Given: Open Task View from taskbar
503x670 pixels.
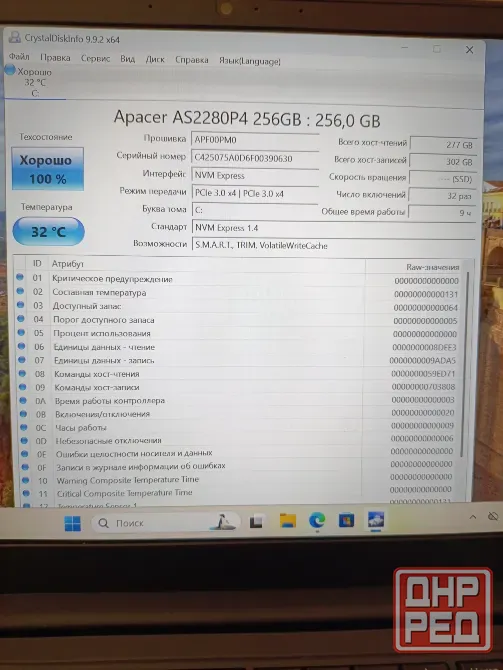Looking at the screenshot, I should 256,522.
